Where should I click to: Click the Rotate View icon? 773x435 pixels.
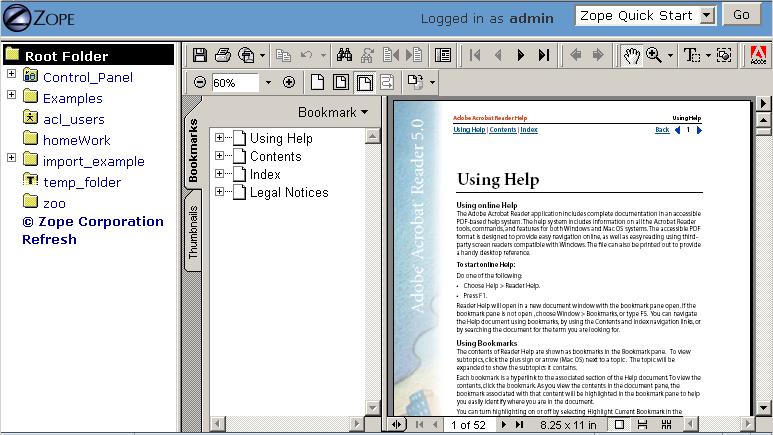pos(415,82)
